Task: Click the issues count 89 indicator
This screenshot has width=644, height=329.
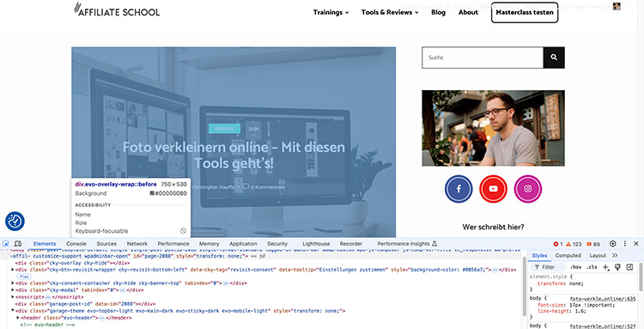Action: [593, 244]
